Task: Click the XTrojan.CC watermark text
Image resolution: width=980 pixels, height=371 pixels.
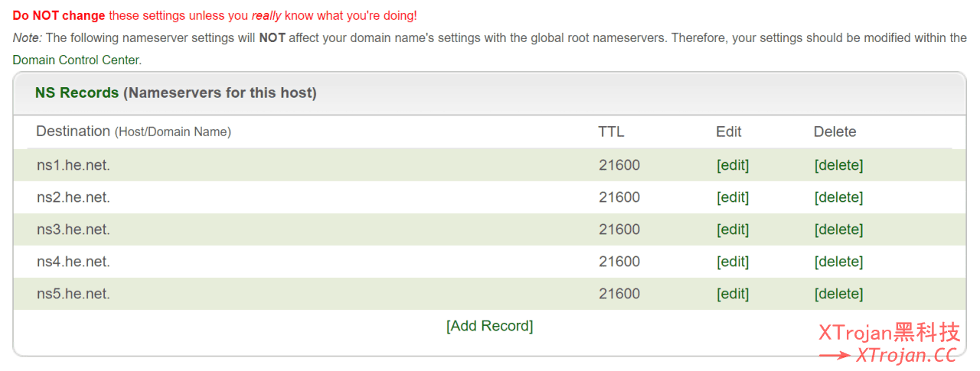Action: click(906, 355)
